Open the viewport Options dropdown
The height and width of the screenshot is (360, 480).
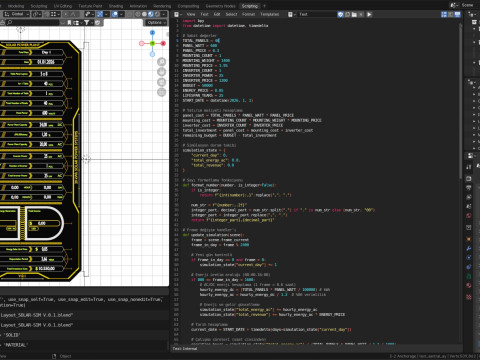click(x=156, y=22)
